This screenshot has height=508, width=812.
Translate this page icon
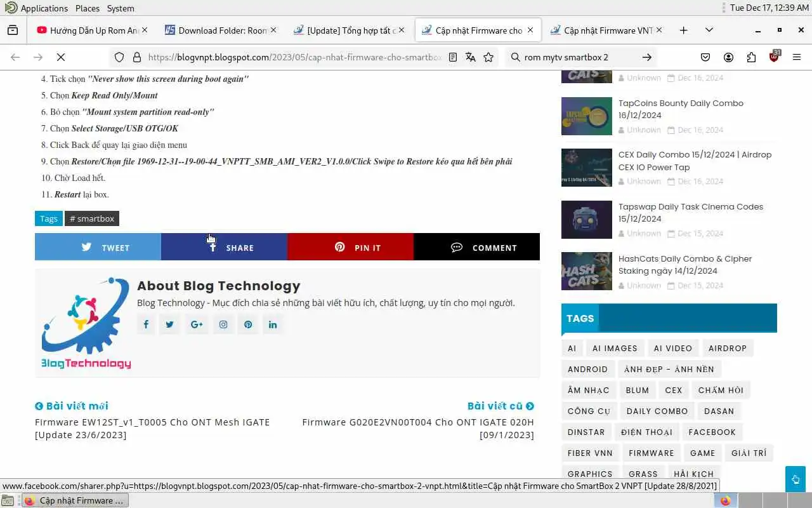point(471,57)
